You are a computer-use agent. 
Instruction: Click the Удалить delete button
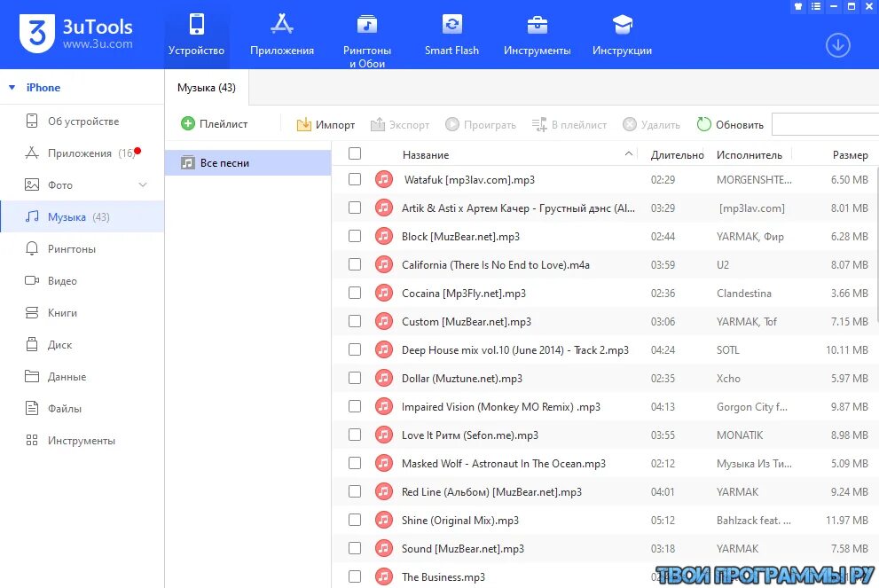651,124
